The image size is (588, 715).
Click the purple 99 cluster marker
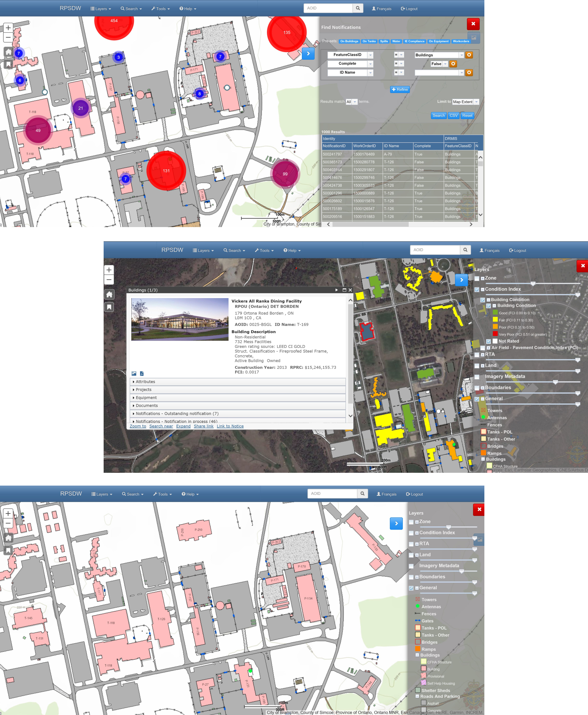[x=285, y=174]
